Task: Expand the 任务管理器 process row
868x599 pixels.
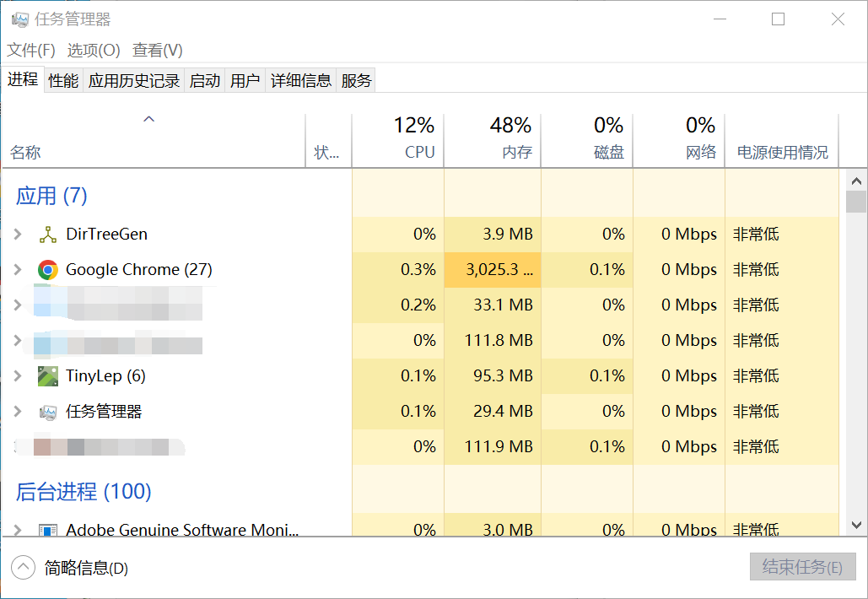Action: 18,412
